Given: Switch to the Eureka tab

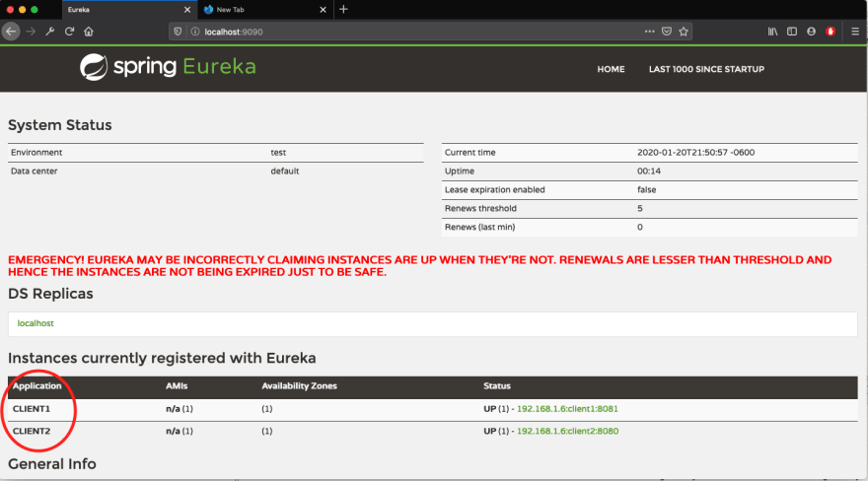Looking at the screenshot, I should 128,10.
